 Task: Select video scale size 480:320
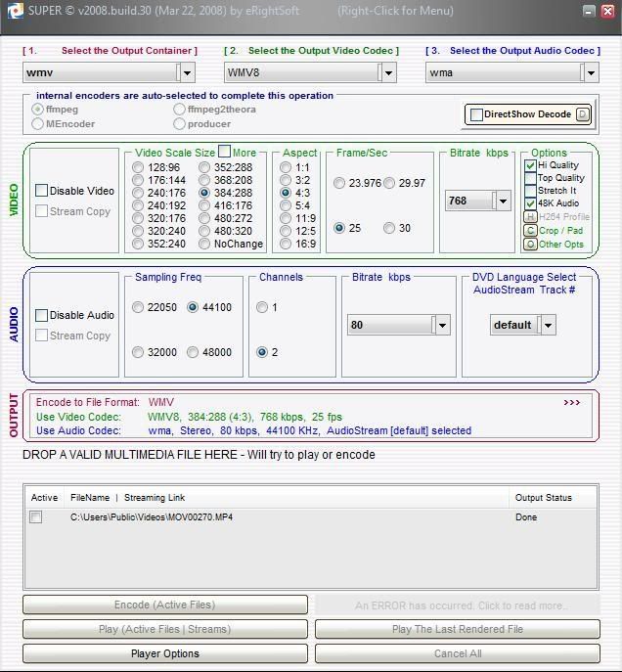pyautogui.click(x=204, y=231)
